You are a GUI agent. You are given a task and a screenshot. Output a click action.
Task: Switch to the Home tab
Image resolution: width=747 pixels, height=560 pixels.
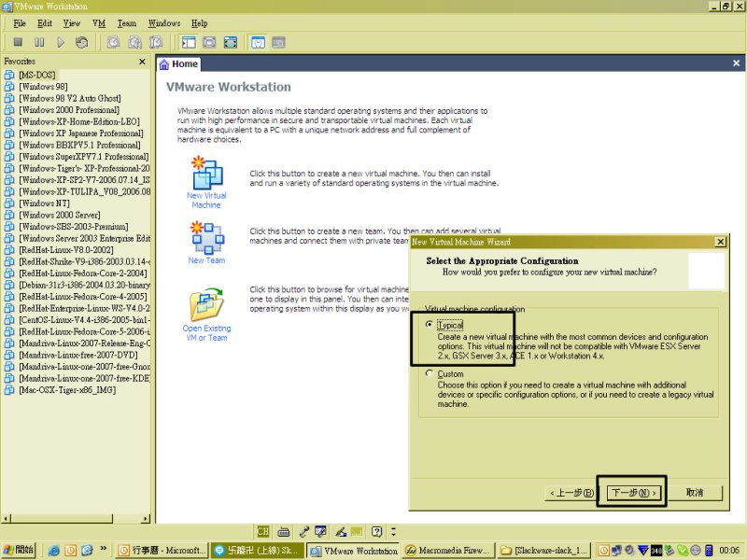178,63
